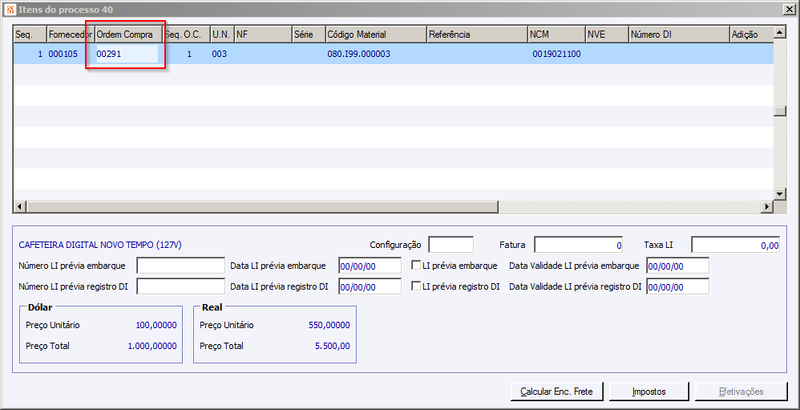
Task: Select the Fatura input field
Action: (x=579, y=245)
